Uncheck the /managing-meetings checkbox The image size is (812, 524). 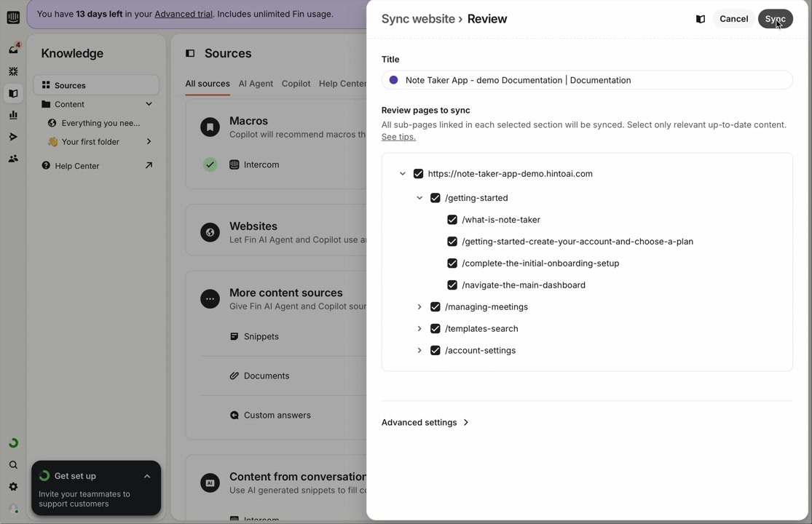coord(435,307)
